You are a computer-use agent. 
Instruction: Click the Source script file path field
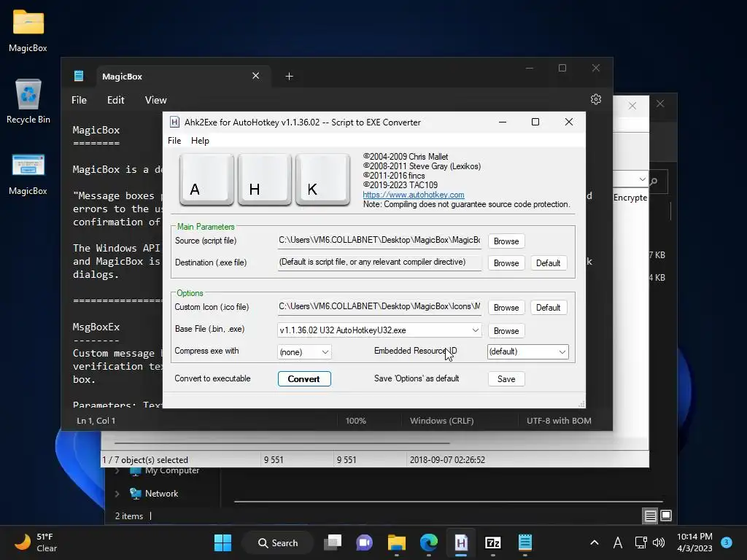(x=379, y=241)
